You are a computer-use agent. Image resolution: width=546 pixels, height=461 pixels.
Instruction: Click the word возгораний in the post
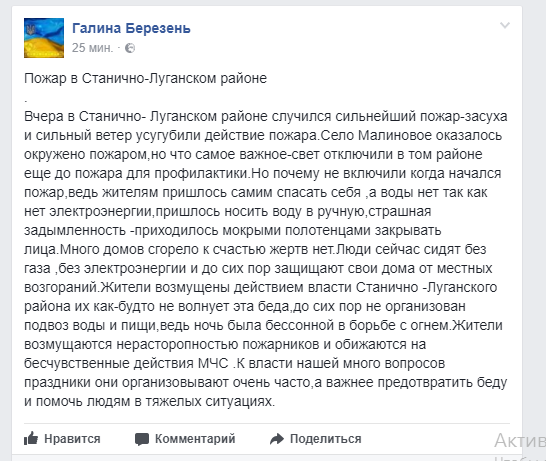(61, 288)
